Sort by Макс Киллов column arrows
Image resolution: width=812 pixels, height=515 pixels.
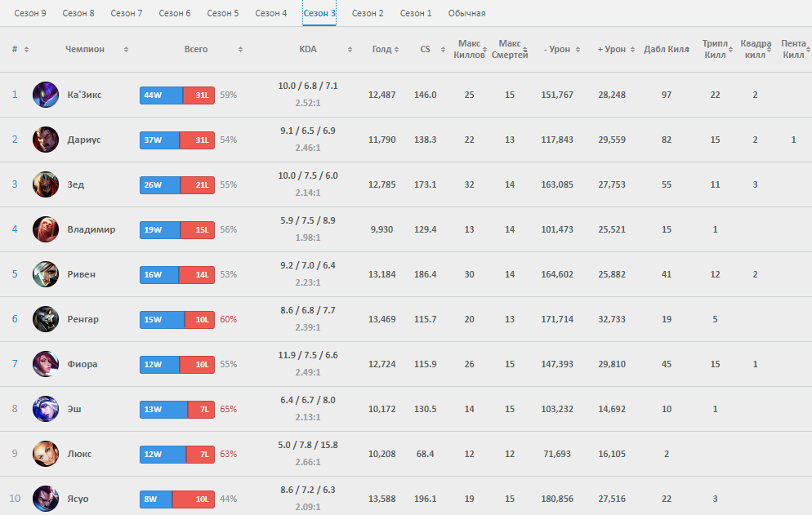pyautogui.click(x=484, y=49)
